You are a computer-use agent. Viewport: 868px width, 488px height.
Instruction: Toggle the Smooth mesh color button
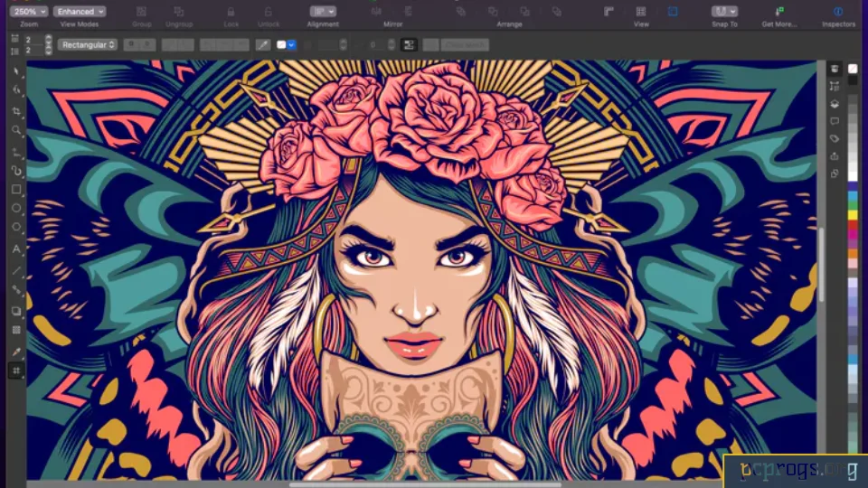(x=409, y=45)
